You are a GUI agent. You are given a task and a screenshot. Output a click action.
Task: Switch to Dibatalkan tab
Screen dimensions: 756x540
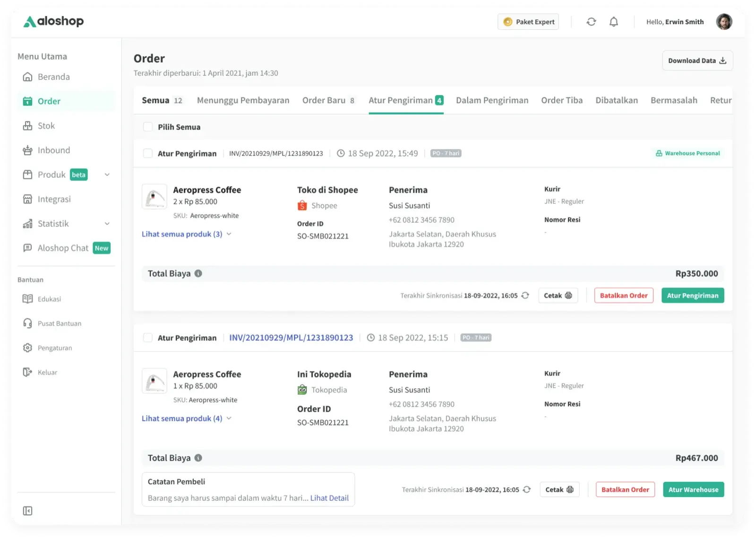coord(617,100)
